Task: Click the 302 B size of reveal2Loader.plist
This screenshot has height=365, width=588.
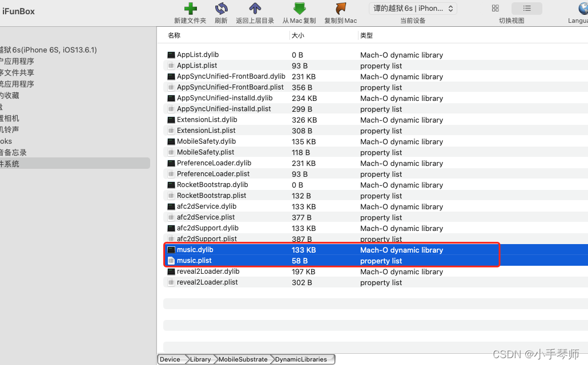Action: tap(302, 283)
